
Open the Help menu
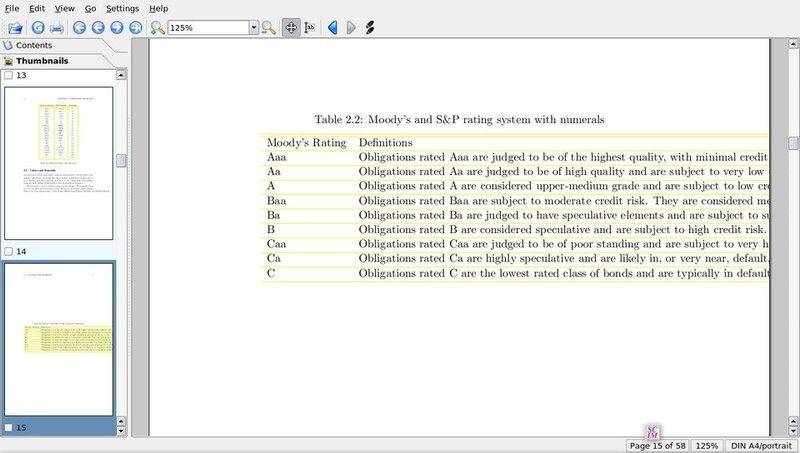[159, 9]
